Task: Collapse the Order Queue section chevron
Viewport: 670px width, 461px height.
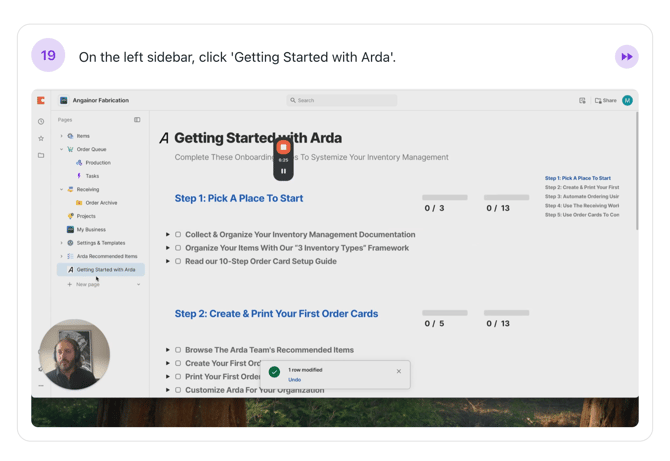Action: 61,149
